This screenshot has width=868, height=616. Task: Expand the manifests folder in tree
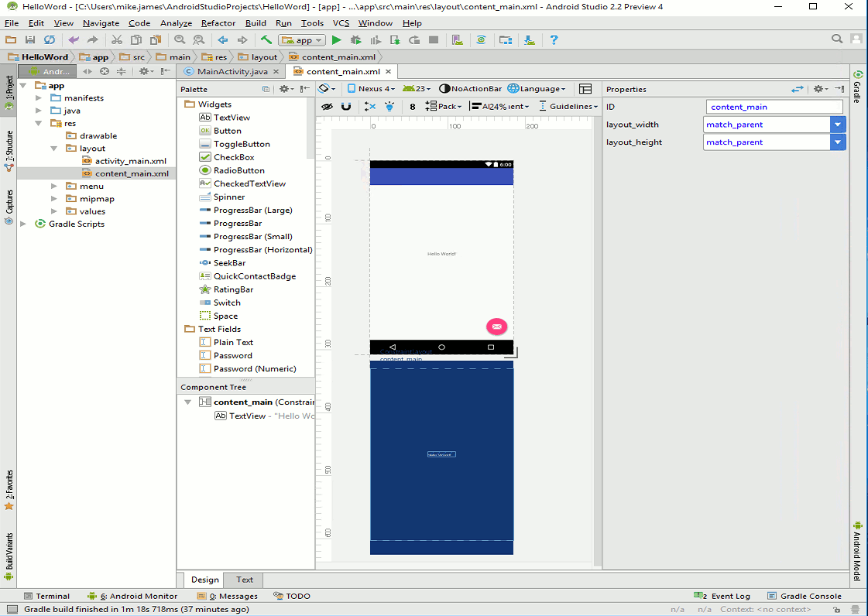(39, 98)
